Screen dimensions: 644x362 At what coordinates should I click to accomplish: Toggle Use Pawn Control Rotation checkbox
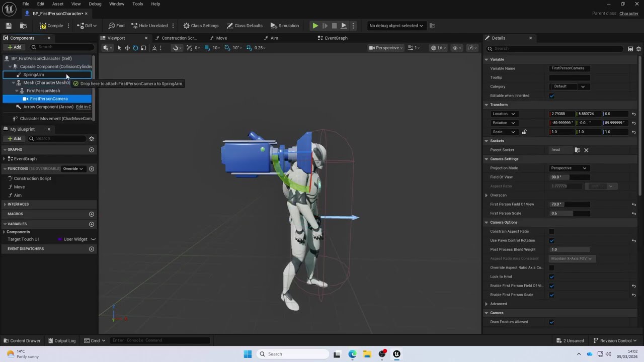552,240
